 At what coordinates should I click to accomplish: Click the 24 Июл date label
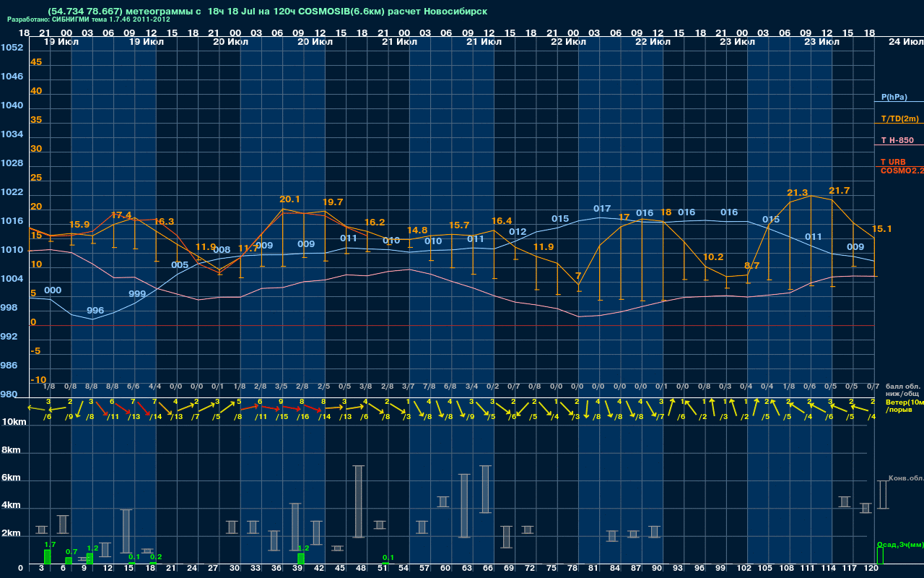905,42
